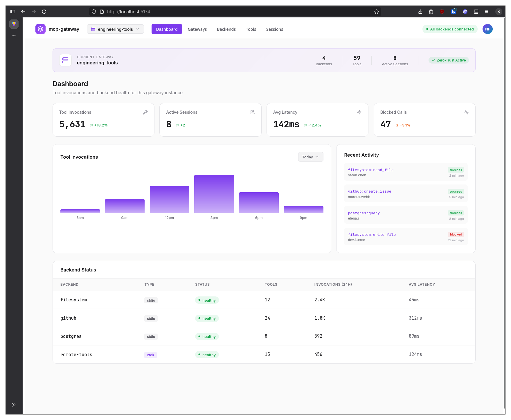Open the NF user avatar
Screen dimensions: 511x420
[487, 29]
